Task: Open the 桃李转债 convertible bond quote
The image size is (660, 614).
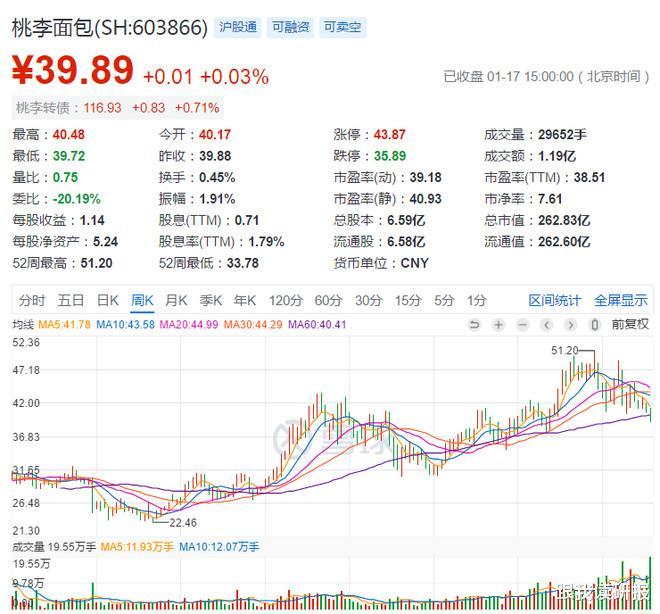Action: pyautogui.click(x=117, y=108)
